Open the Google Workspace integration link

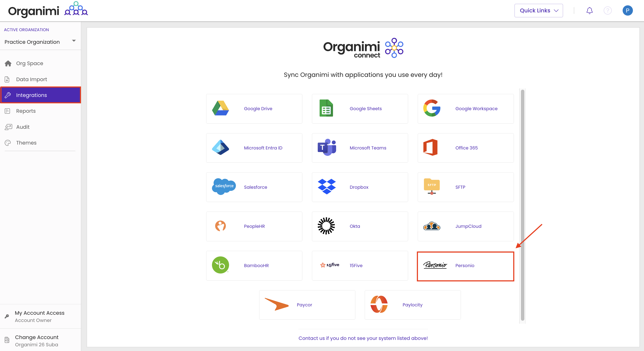click(x=476, y=108)
